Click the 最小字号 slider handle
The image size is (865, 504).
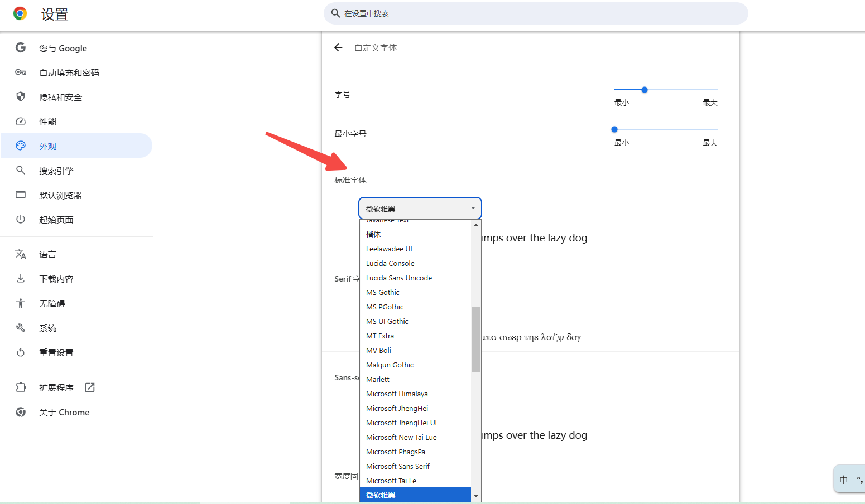614,129
